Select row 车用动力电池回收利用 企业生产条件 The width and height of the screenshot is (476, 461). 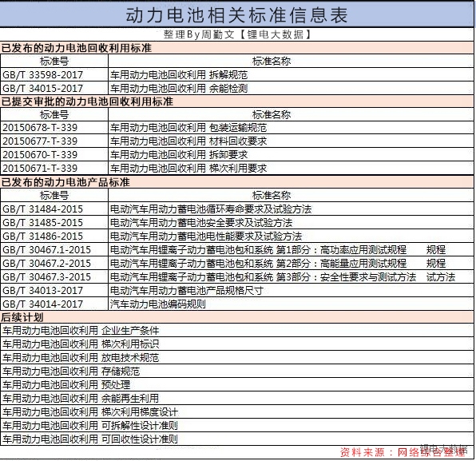tap(236, 330)
